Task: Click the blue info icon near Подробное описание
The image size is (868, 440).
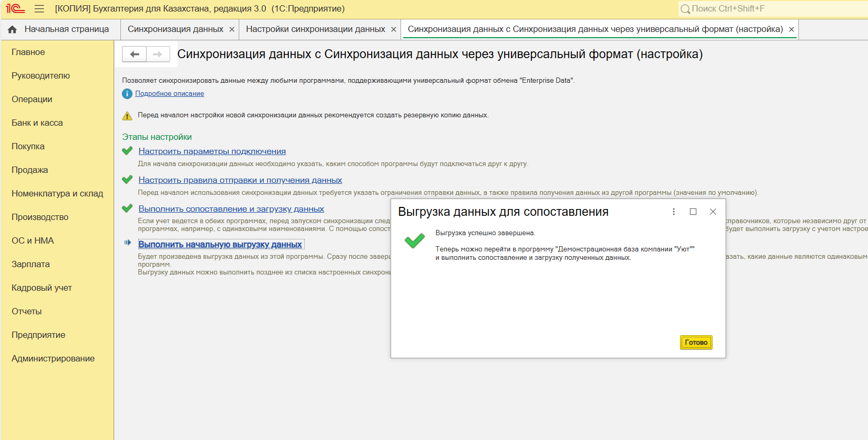Action: pyautogui.click(x=127, y=94)
